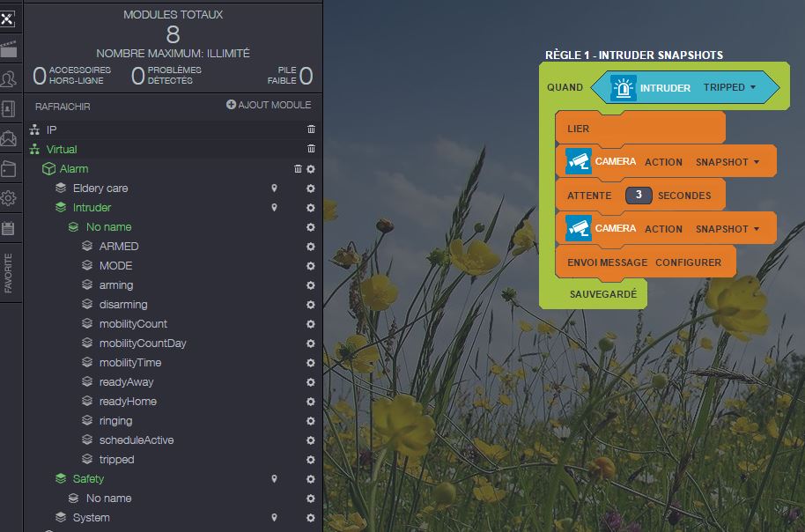This screenshot has height=532, width=805.
Task: Open gear settings for tripped item
Action: coord(310,460)
